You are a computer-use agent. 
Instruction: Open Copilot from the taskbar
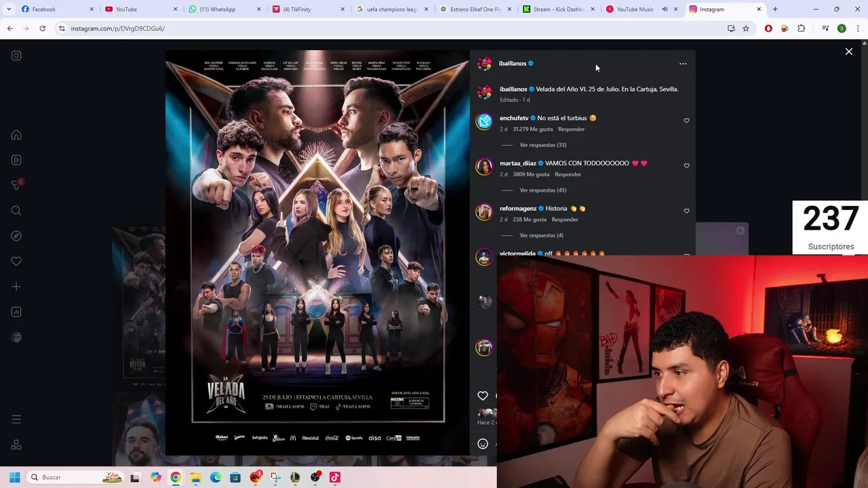point(155,477)
